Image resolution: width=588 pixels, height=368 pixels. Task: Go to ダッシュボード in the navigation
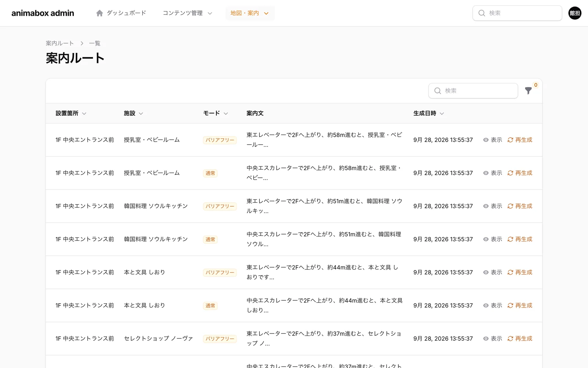tap(121, 13)
